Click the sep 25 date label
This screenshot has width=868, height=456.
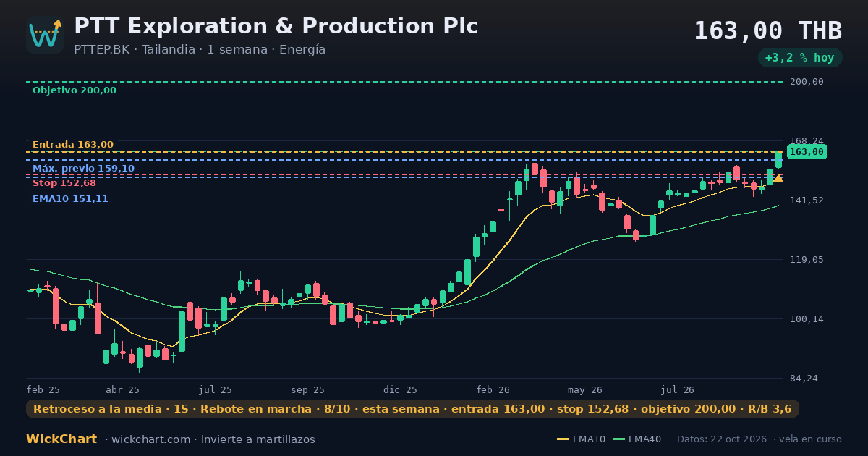click(x=308, y=390)
